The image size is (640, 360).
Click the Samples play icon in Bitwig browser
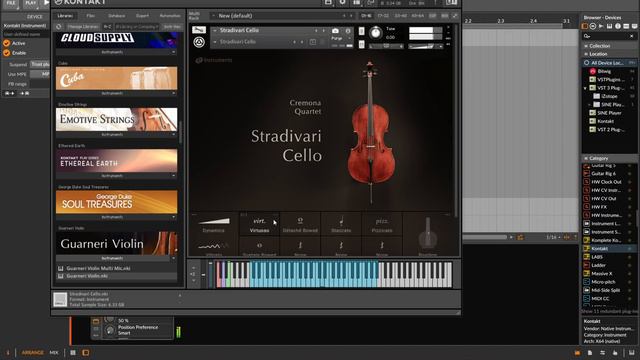pyautogui.click(x=601, y=26)
